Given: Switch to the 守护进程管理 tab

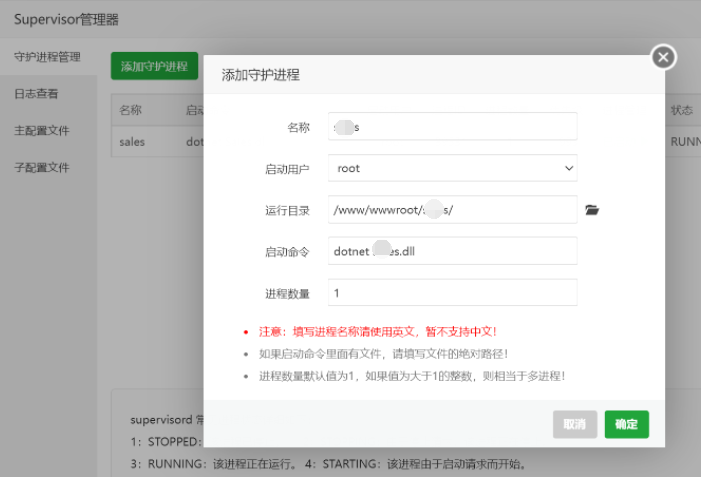Looking at the screenshot, I should (47, 57).
